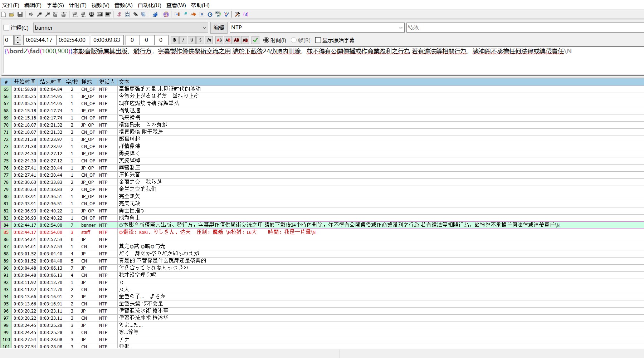Click the duration field 0:00:09.83
Viewport: 644px width, 358px height.
point(107,40)
